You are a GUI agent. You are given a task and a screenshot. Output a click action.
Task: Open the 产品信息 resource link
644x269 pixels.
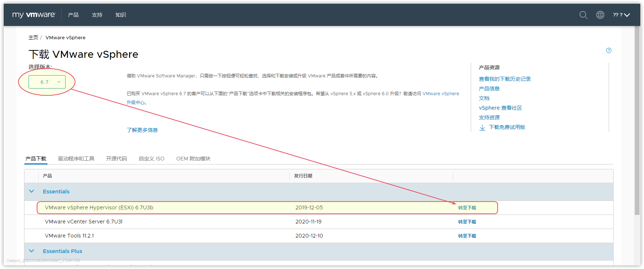coord(489,89)
